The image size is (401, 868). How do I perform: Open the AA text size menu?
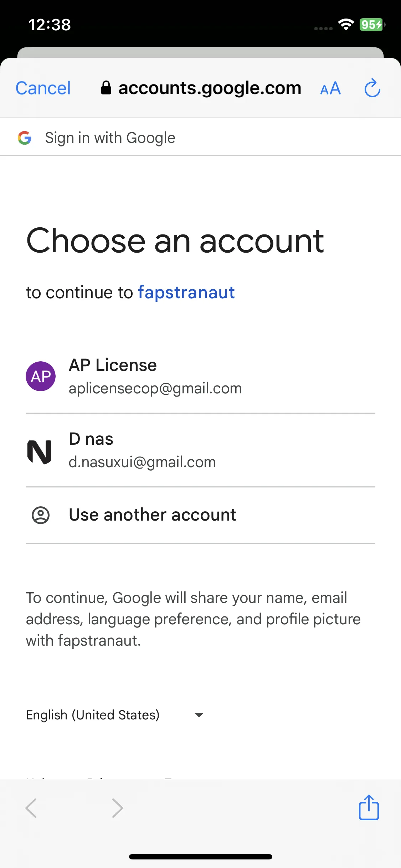(330, 88)
